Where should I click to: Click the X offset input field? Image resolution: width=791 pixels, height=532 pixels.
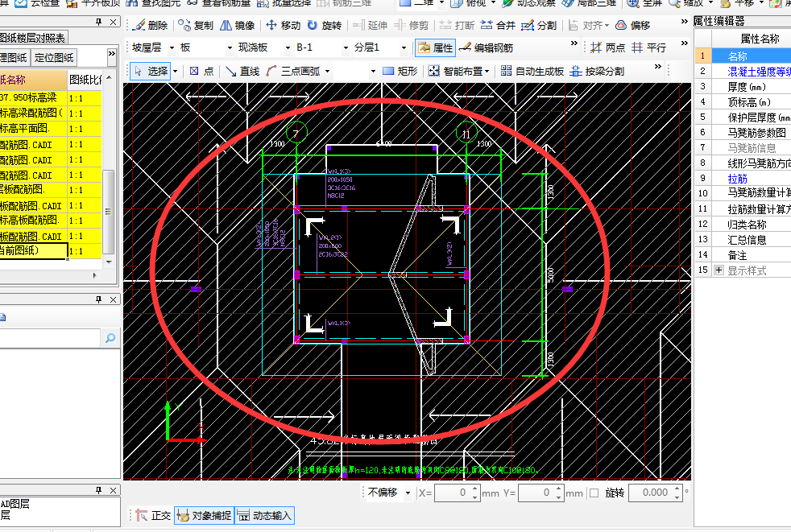(452, 493)
